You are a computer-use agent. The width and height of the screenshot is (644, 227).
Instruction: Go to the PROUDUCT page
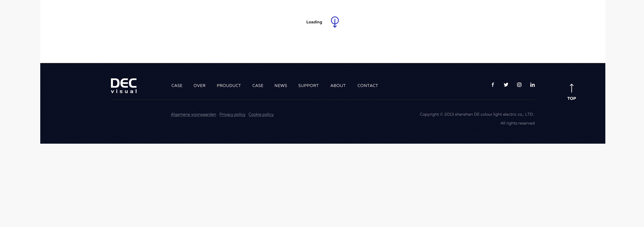click(229, 86)
